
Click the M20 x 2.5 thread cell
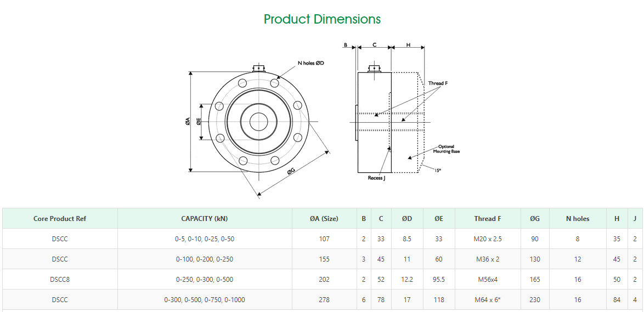[x=488, y=239]
